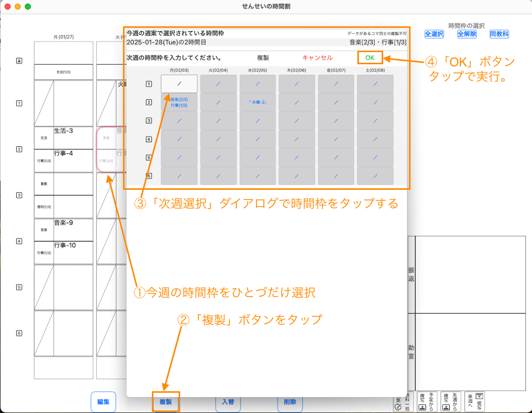
Task: Click period 4 row icon on left edge
Action: (x=19, y=241)
